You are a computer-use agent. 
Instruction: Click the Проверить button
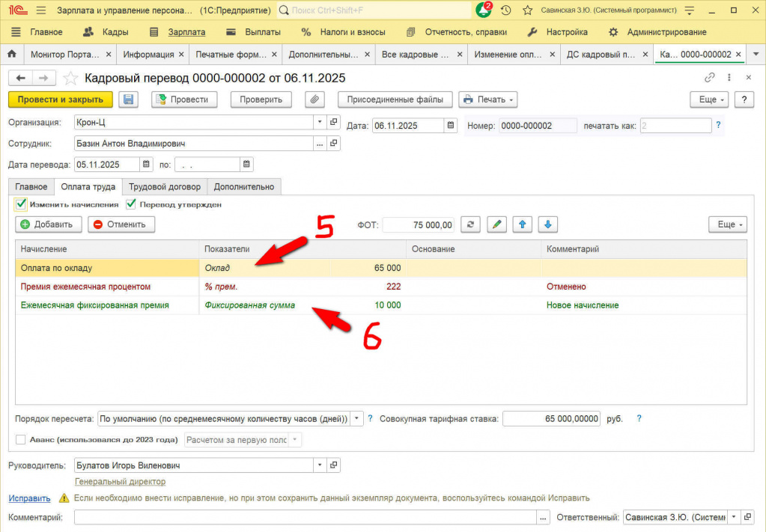(261, 100)
